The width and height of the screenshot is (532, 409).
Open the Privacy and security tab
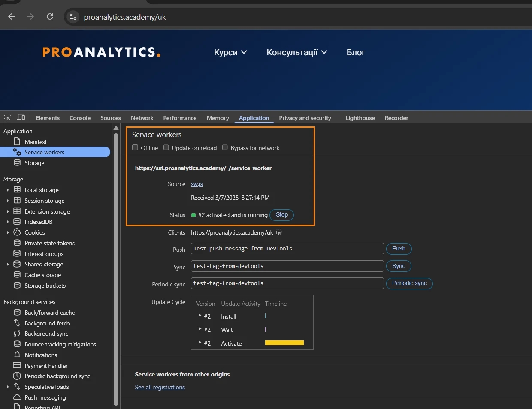click(x=305, y=118)
